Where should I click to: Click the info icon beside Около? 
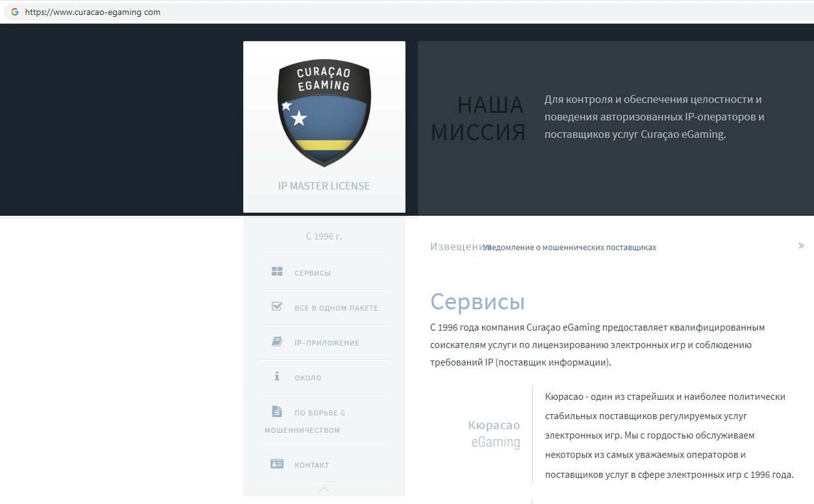pyautogui.click(x=277, y=376)
